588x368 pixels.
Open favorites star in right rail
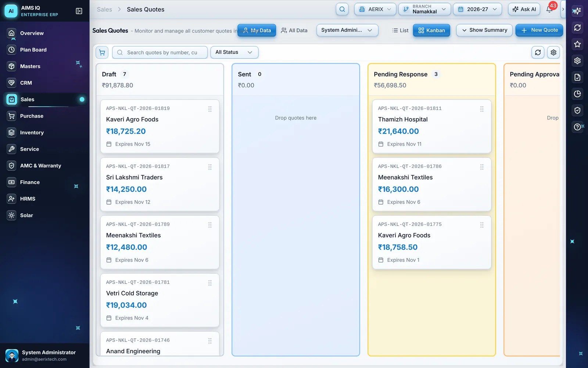(577, 44)
